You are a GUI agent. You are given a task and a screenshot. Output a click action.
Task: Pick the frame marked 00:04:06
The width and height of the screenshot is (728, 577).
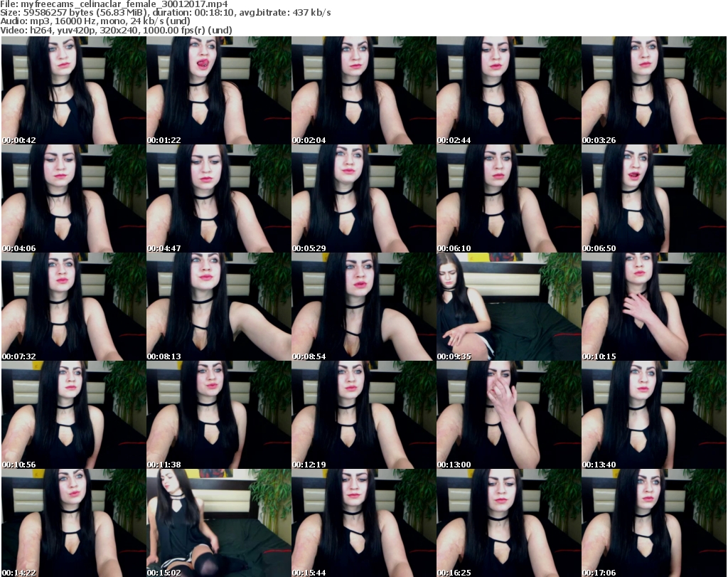(x=74, y=198)
